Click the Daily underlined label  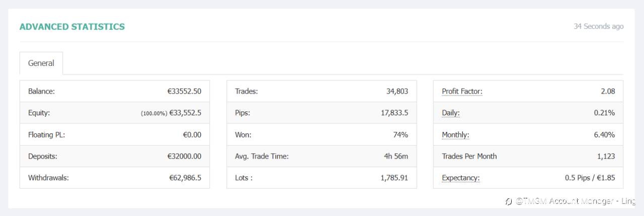[451, 113]
